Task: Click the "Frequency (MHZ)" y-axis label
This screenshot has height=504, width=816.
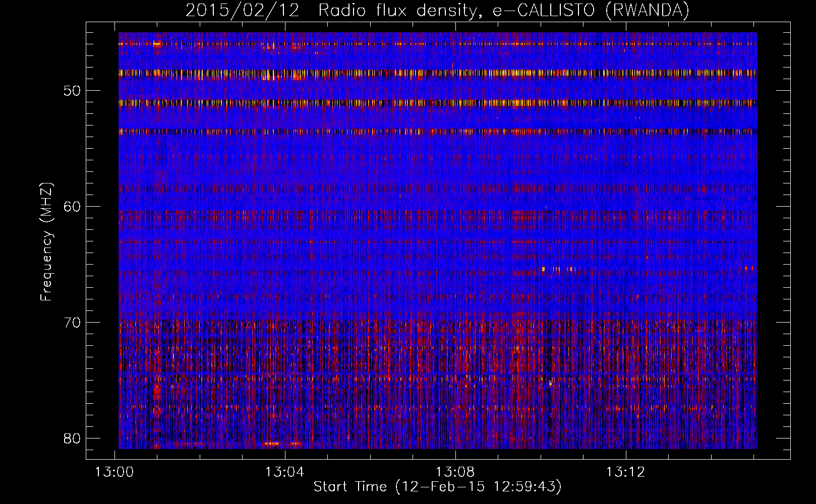Action: click(46, 242)
